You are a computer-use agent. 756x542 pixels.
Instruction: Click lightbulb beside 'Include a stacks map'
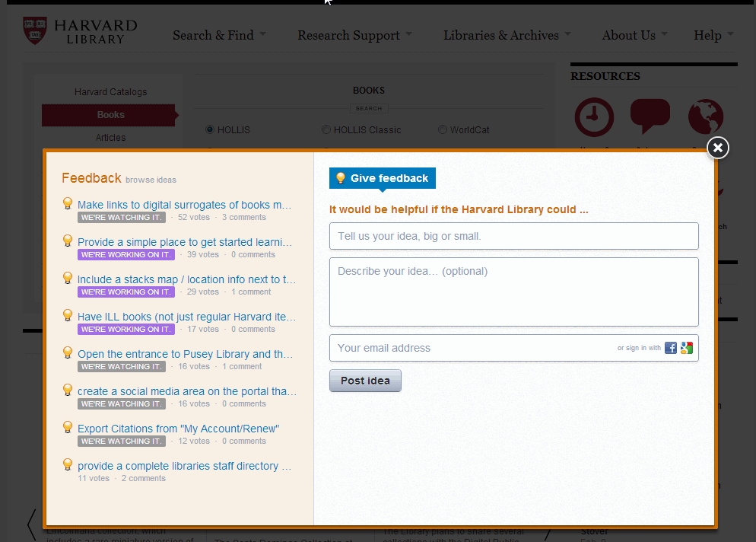tap(68, 278)
